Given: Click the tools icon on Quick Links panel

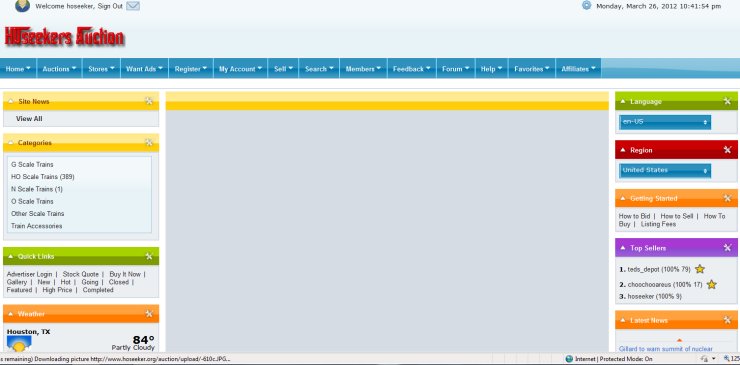Looking at the screenshot, I should point(149,256).
